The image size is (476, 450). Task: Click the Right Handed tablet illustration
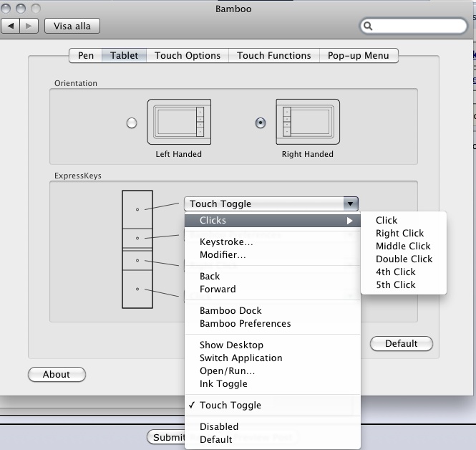[x=308, y=122]
